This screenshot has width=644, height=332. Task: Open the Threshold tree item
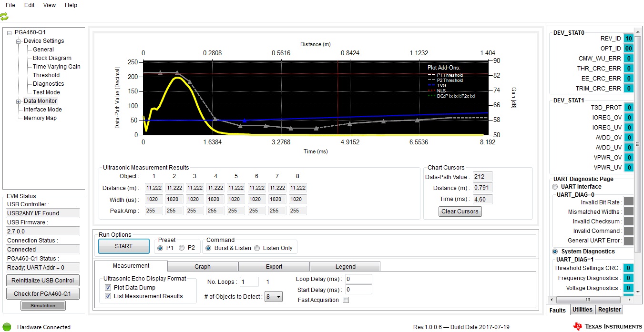tap(46, 75)
